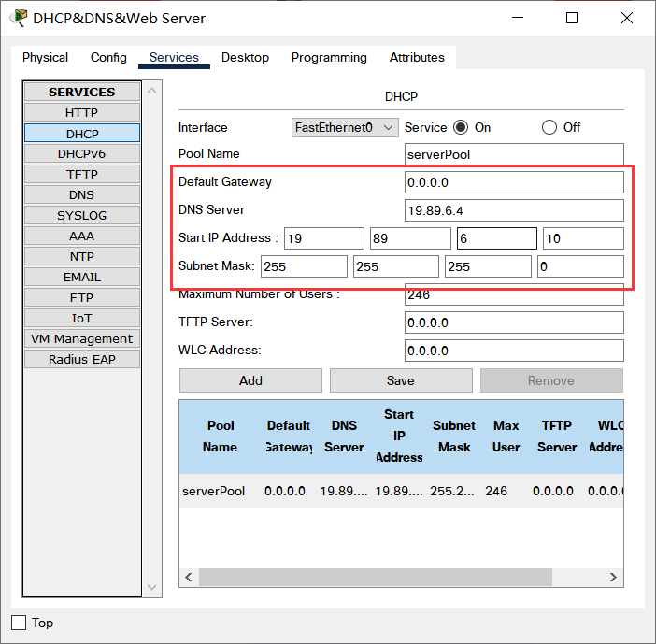Screen dimensions: 656x644
Task: Select DHCP in the services list
Action: click(82, 134)
